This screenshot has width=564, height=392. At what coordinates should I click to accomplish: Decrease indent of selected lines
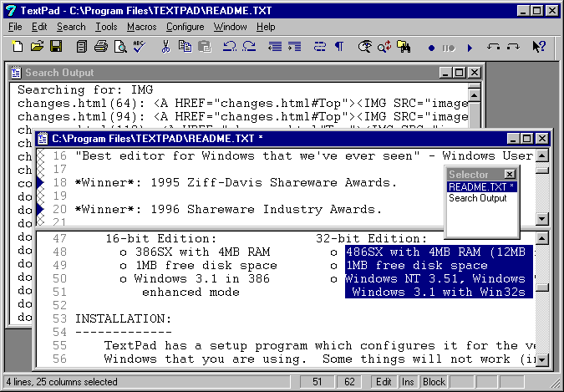click(275, 47)
